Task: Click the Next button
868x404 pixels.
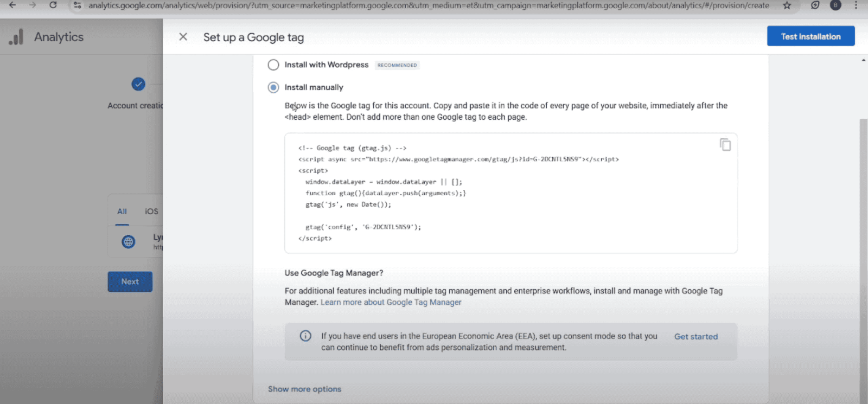Action: (x=130, y=281)
